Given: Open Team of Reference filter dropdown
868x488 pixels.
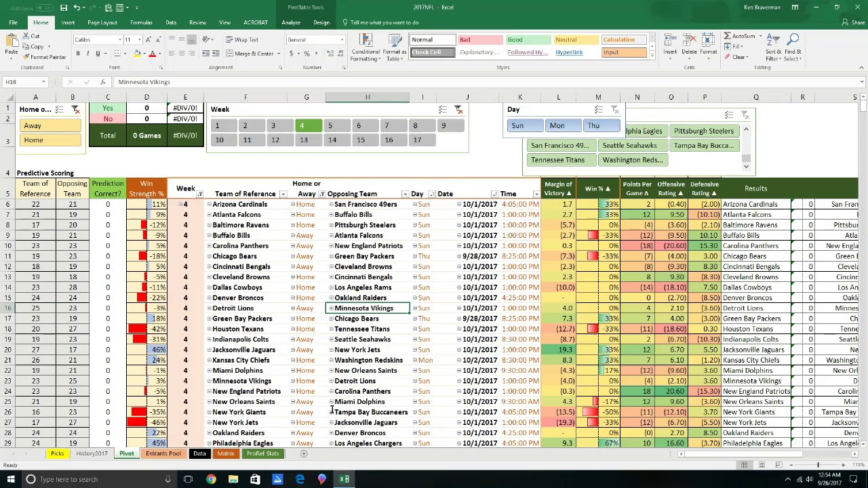Looking at the screenshot, I should pyautogui.click(x=283, y=195).
